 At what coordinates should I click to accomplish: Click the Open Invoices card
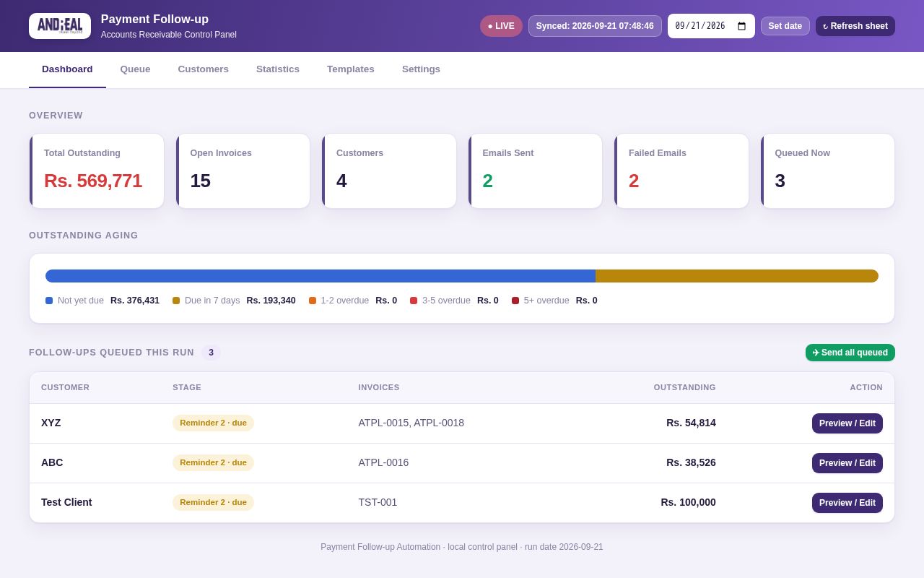point(243,171)
